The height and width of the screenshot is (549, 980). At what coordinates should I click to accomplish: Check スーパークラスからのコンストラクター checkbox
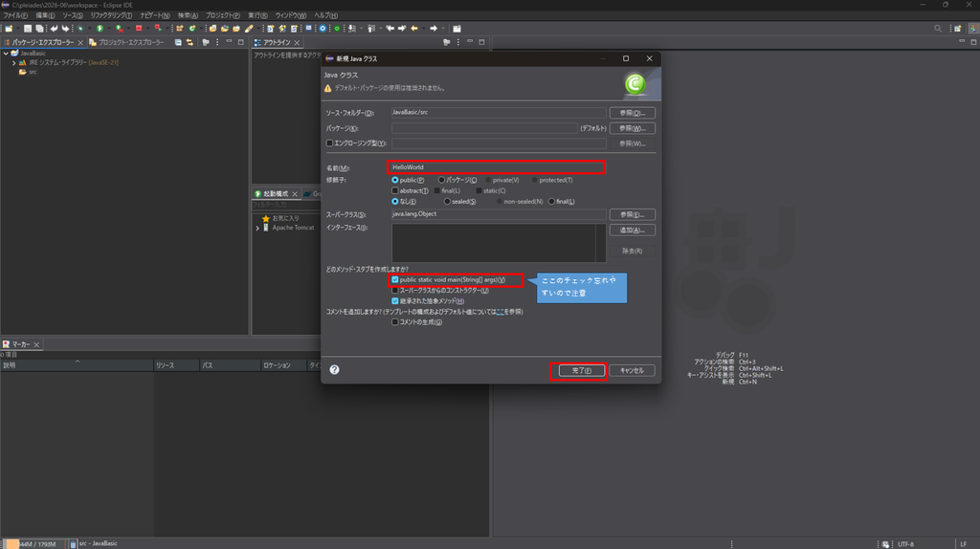coord(395,291)
